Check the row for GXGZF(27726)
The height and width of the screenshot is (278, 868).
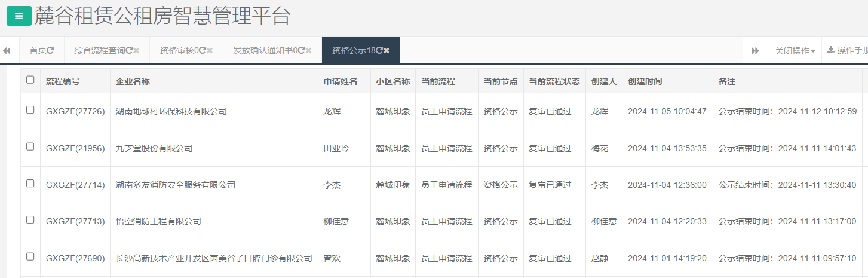(30, 110)
